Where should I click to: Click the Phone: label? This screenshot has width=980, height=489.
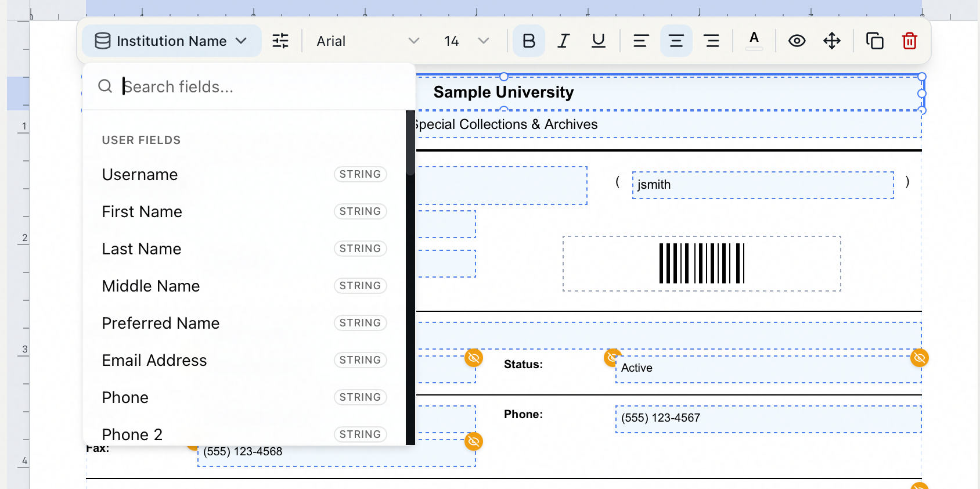523,415
